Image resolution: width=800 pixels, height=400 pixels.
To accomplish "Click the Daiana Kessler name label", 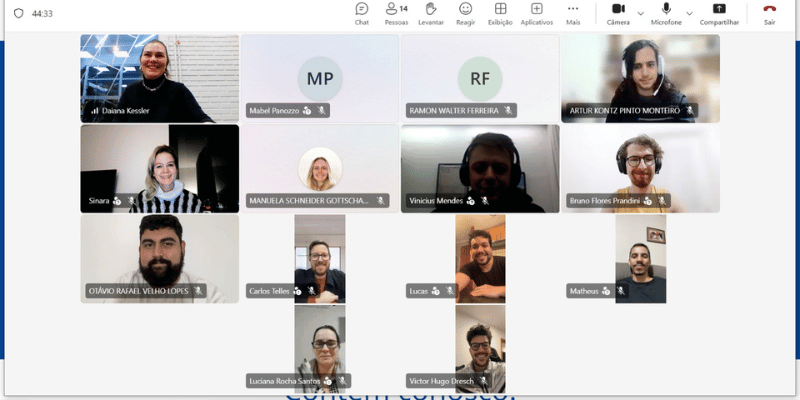I will pos(126,111).
